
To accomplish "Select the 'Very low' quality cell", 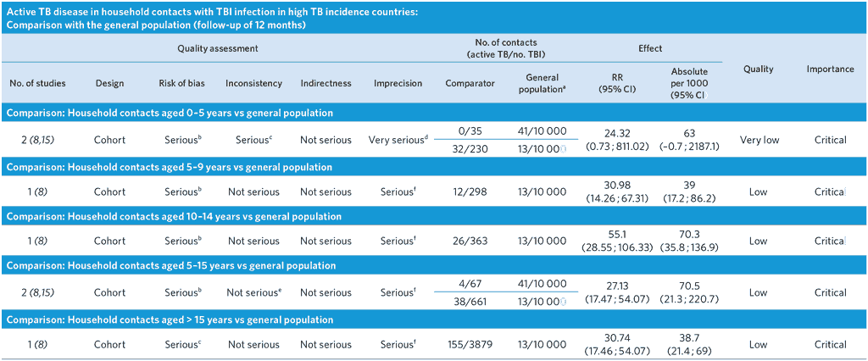I will 759,140.
